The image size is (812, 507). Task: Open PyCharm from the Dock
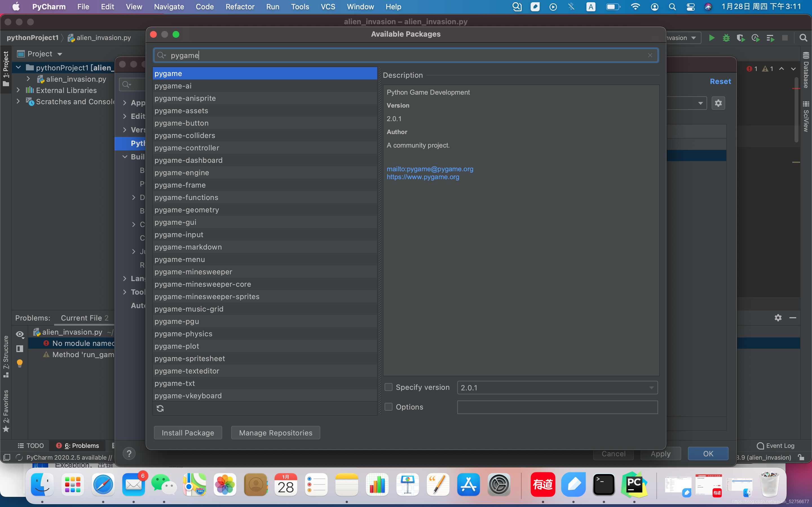(x=634, y=484)
